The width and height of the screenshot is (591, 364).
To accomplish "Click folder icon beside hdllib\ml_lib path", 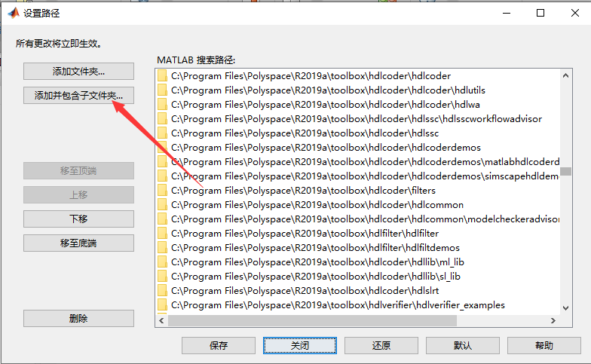I will (163, 262).
